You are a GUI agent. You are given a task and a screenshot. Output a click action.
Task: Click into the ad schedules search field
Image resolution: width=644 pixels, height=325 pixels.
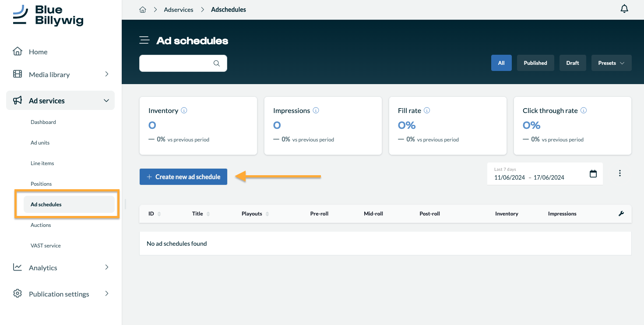(x=175, y=63)
